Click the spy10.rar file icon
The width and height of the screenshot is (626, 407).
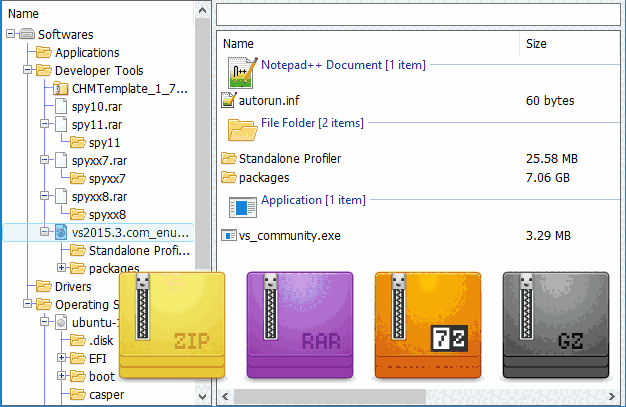click(x=61, y=106)
